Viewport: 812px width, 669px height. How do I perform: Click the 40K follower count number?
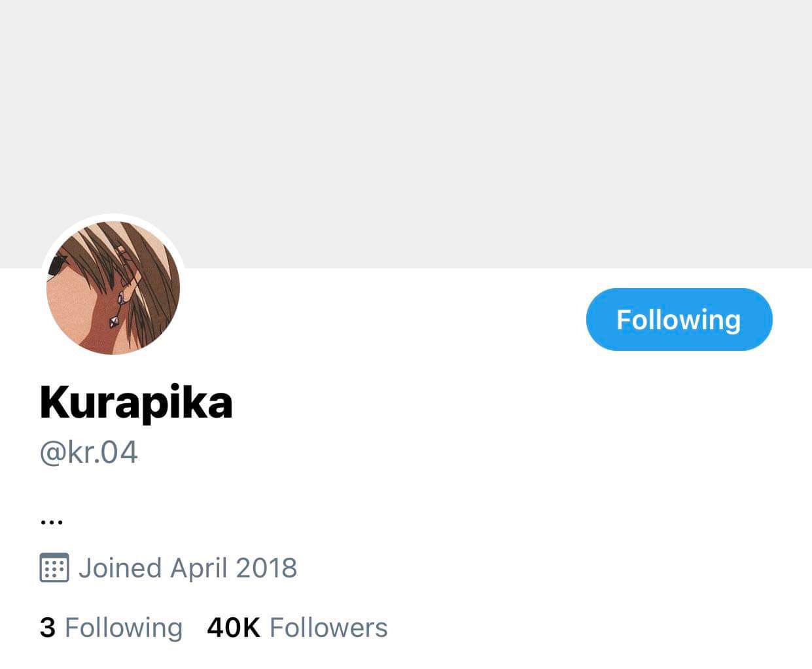233,627
